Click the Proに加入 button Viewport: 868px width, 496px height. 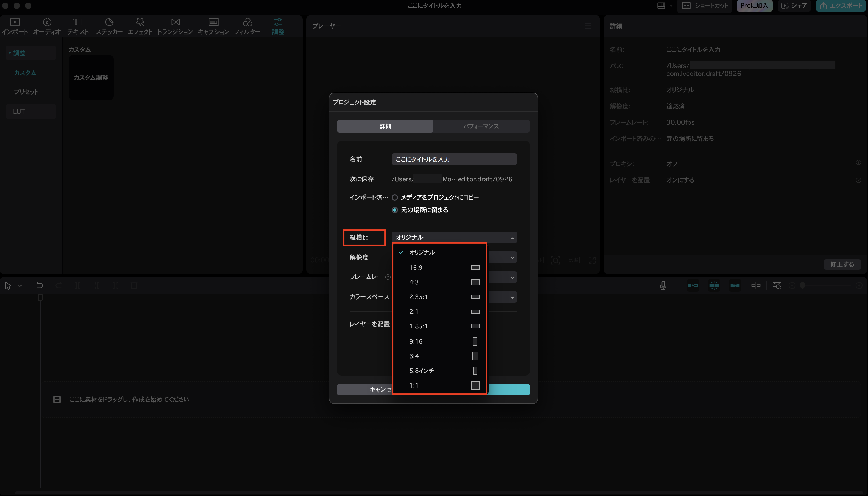755,6
